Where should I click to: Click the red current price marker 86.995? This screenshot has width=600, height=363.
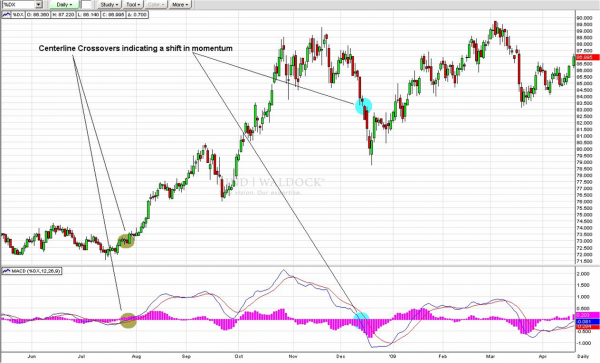point(587,57)
